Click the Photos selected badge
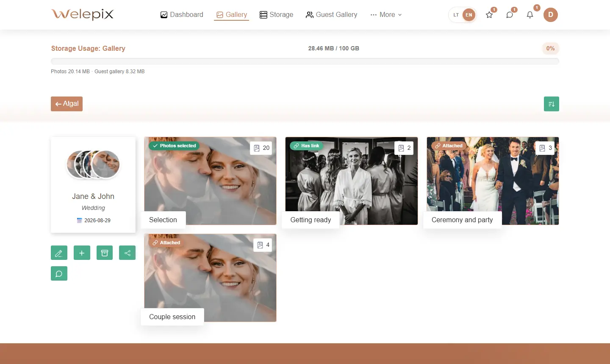 point(174,146)
